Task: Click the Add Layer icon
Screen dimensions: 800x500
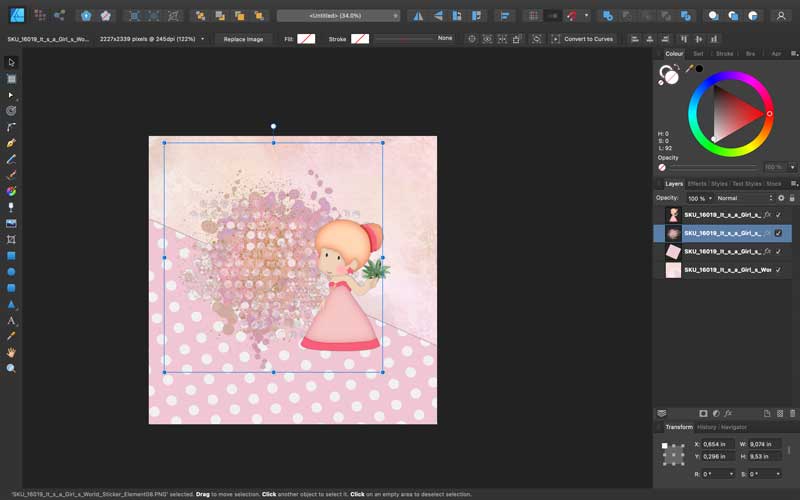Action: click(767, 413)
